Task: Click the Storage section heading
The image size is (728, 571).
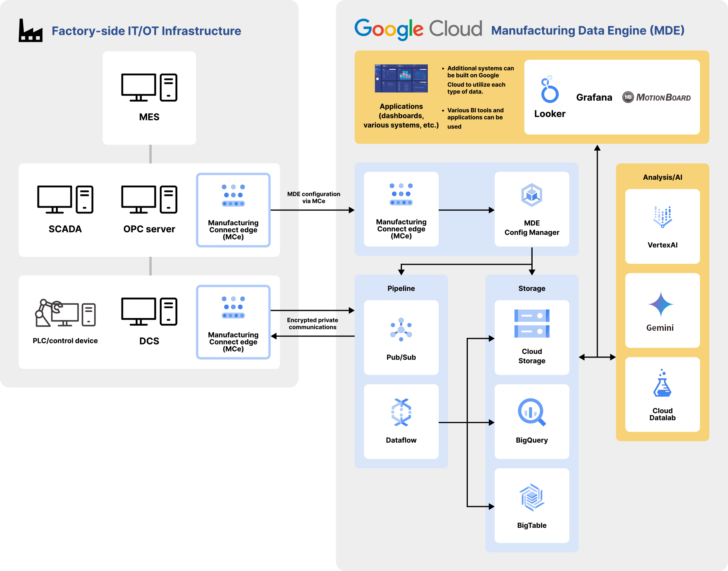Action: pos(532,289)
